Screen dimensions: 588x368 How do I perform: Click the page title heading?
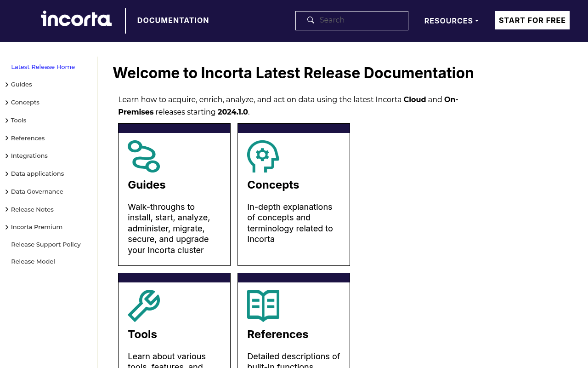coord(293,73)
